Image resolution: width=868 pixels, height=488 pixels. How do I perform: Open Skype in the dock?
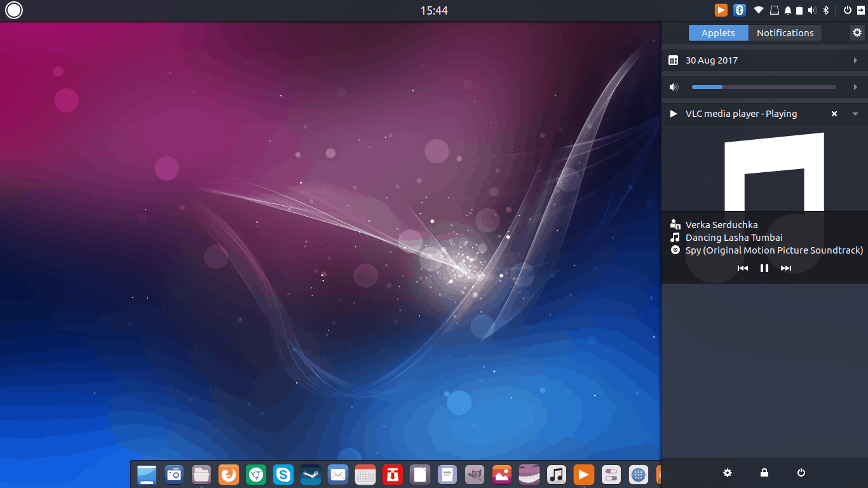[x=283, y=474]
